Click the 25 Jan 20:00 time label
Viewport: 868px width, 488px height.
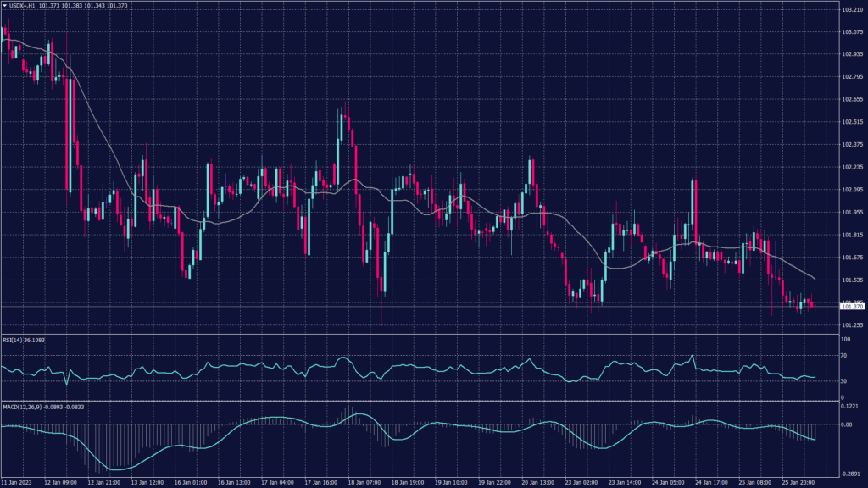click(x=798, y=481)
